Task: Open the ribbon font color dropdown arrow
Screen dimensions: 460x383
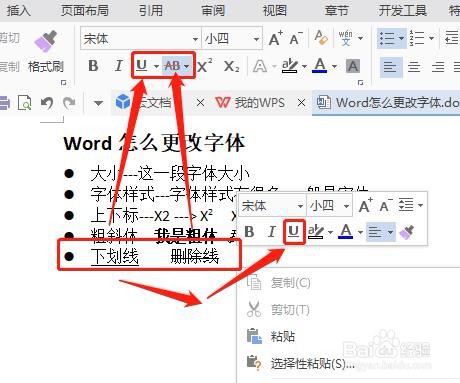Action: pyautogui.click(x=334, y=66)
